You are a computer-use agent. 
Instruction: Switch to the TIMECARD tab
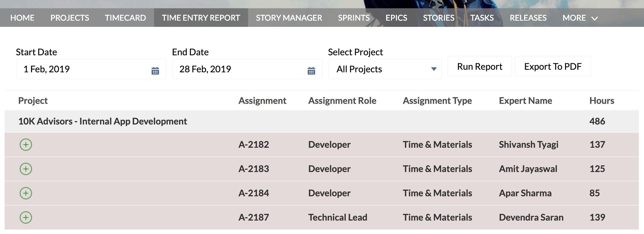point(125,18)
